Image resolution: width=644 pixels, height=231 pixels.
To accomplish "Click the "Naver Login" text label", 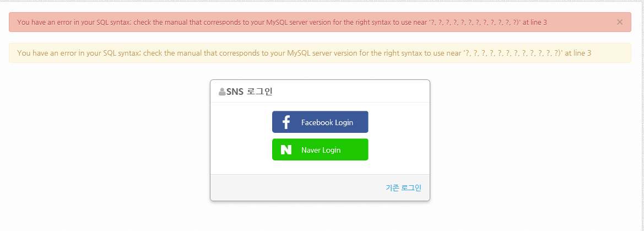I will (x=321, y=150).
